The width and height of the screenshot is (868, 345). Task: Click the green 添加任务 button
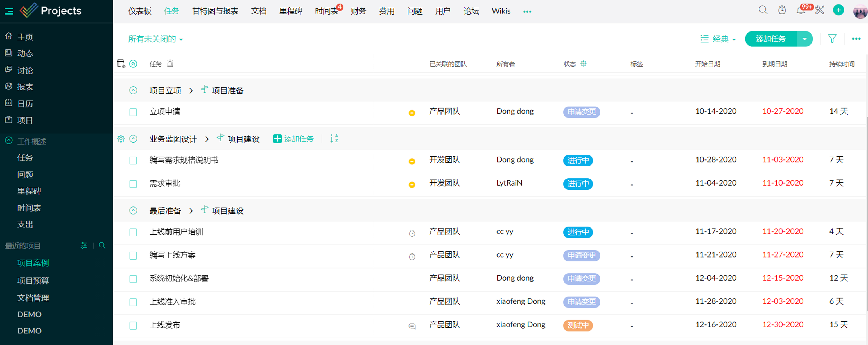[x=770, y=39]
